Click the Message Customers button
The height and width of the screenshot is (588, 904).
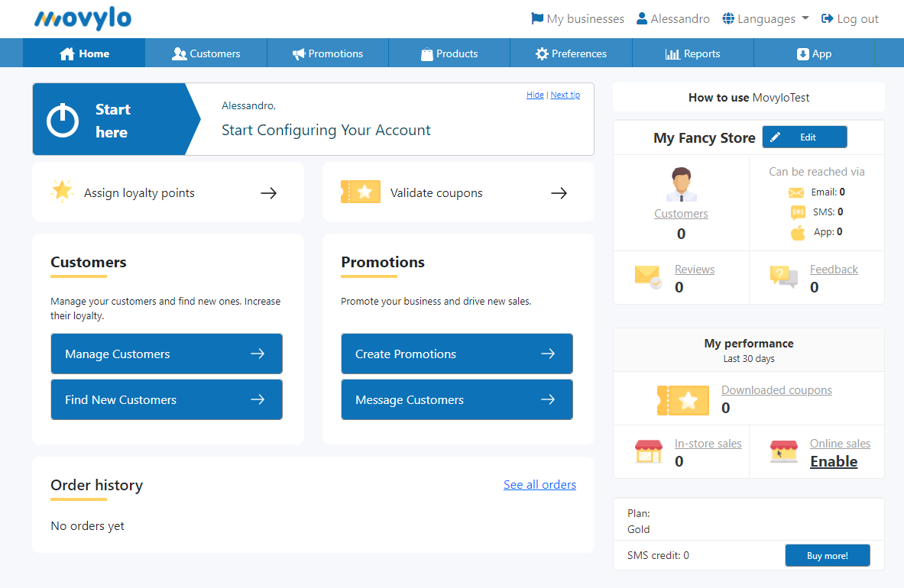point(457,399)
